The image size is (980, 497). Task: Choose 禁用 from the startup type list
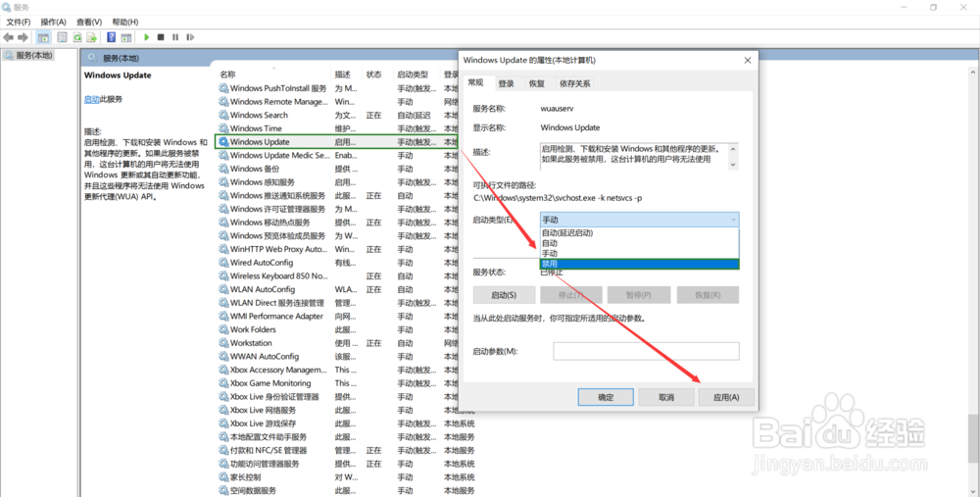[639, 265]
